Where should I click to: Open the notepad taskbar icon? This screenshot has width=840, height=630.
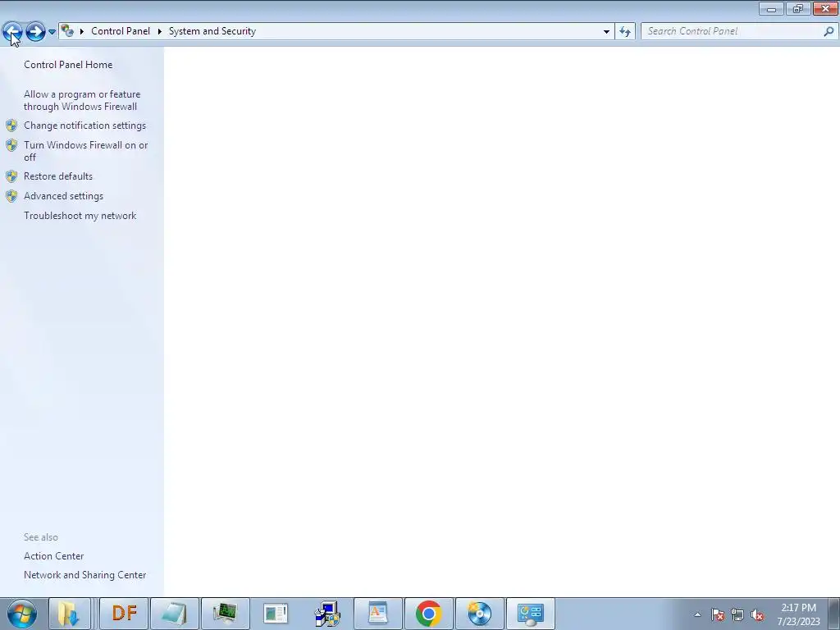pos(175,614)
